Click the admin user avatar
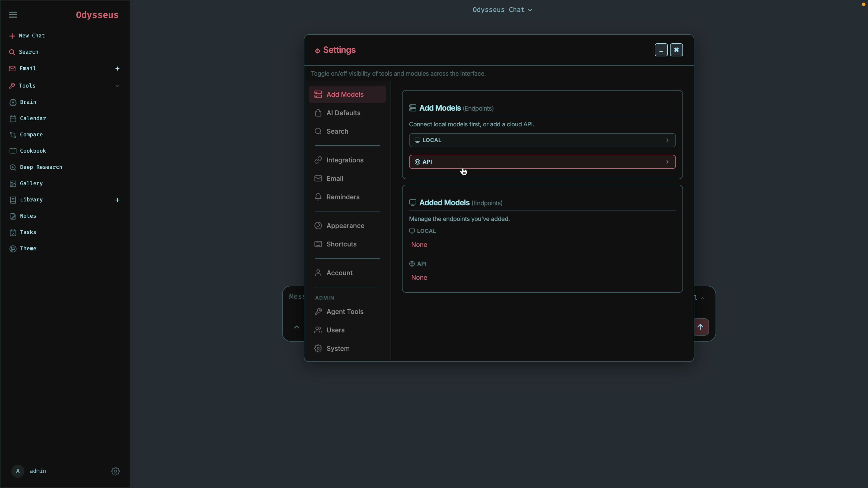Viewport: 868px width, 488px height. pyautogui.click(x=18, y=471)
